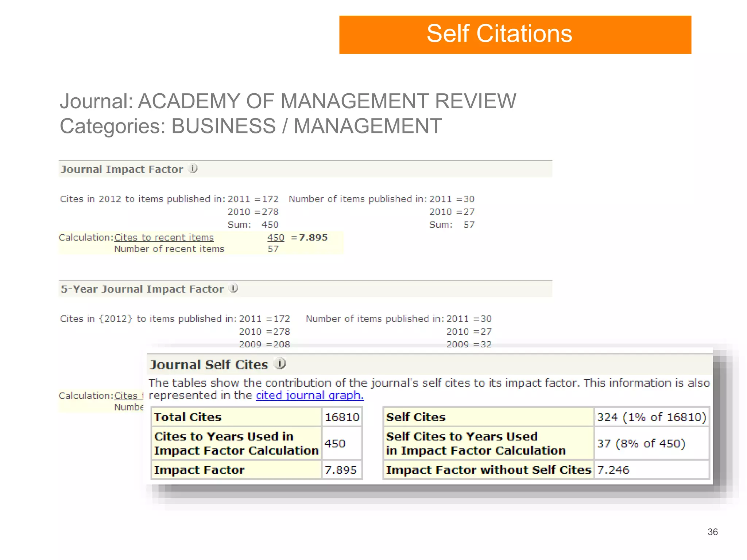Open the cited journal graph link

tap(310, 395)
